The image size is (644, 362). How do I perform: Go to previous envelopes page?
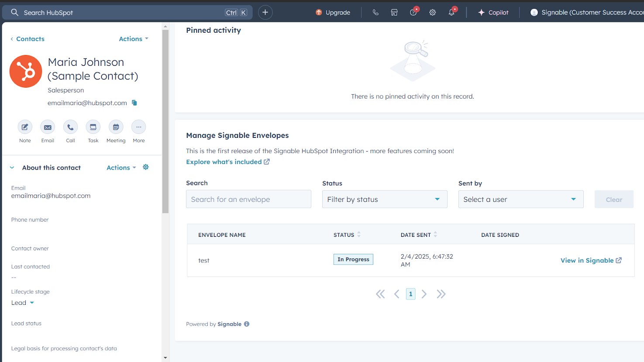coord(396,294)
